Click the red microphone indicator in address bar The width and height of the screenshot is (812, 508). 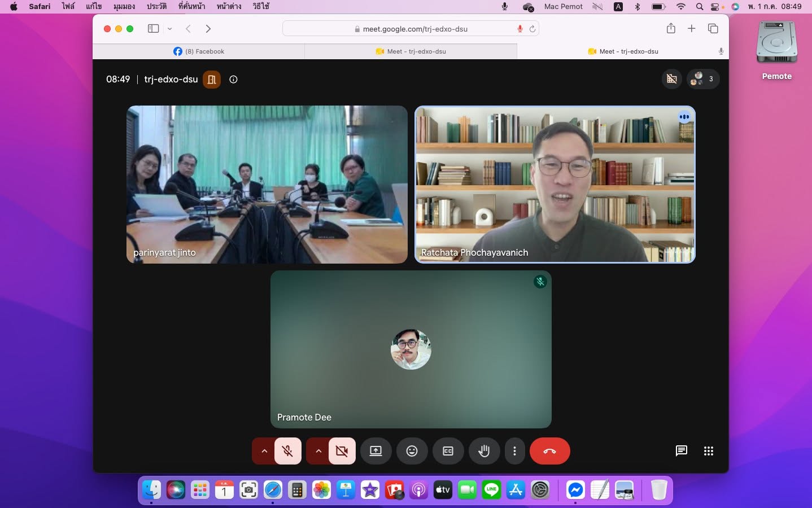coord(520,29)
